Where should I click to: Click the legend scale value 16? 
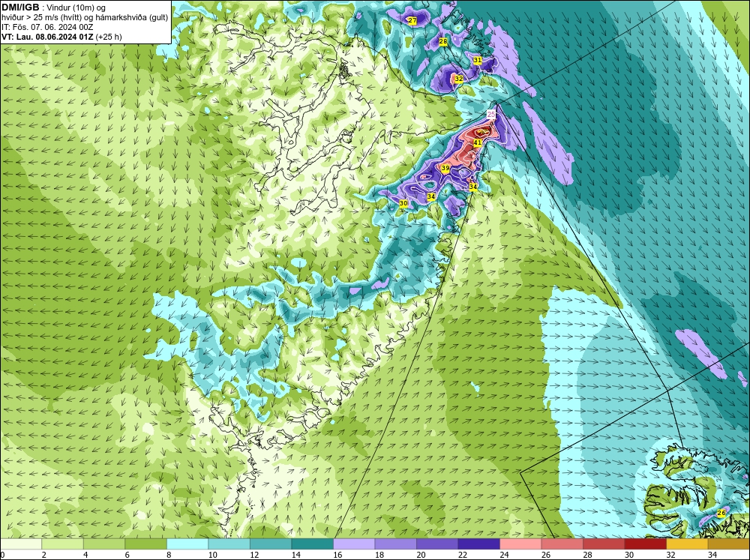point(337,555)
